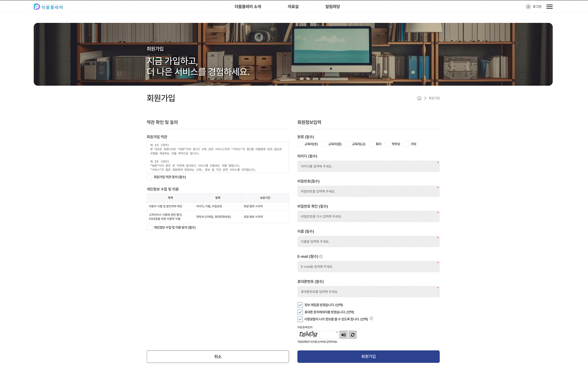The width and height of the screenshot is (588, 370).
Task: Focus the 휴대폰번호 input field
Action: click(x=368, y=291)
